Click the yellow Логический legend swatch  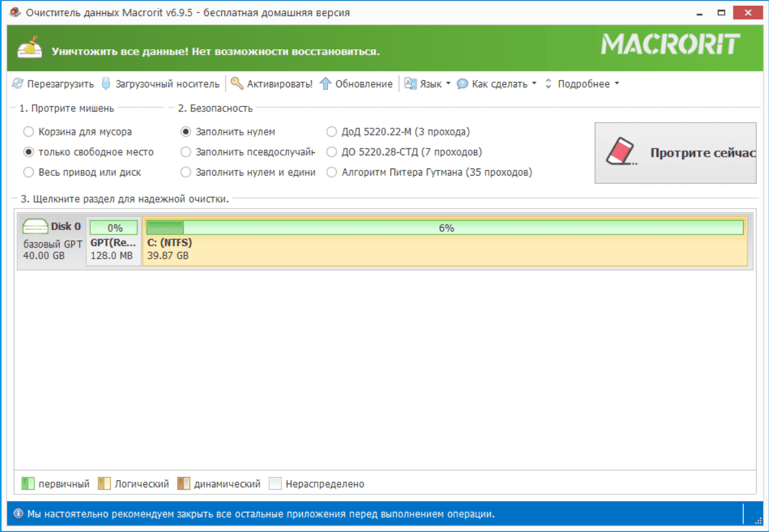click(104, 483)
